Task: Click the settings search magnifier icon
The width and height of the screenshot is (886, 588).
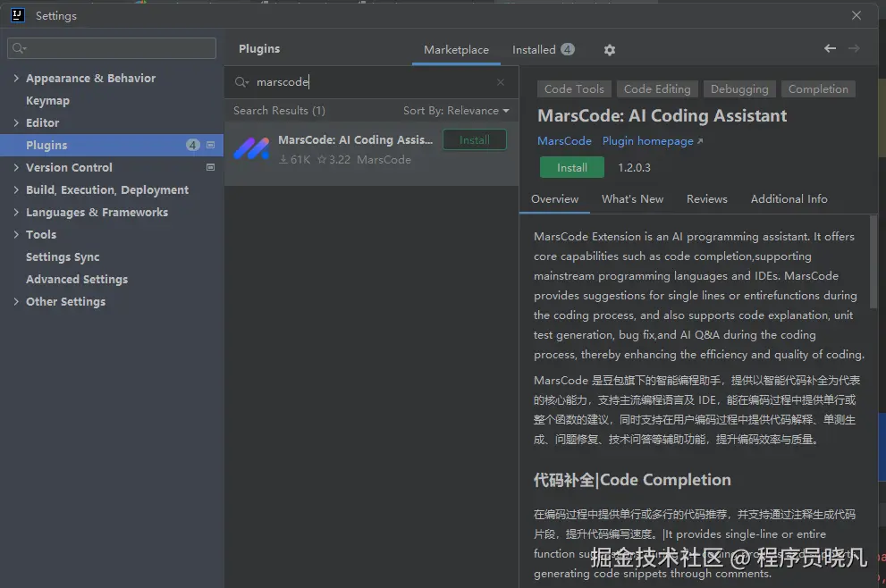Action: 19,48
